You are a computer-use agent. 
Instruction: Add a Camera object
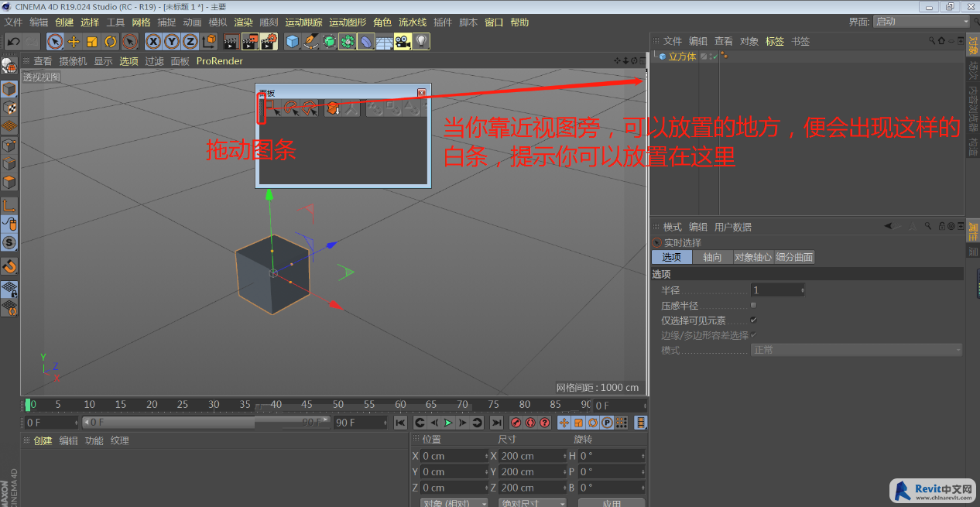(x=403, y=42)
